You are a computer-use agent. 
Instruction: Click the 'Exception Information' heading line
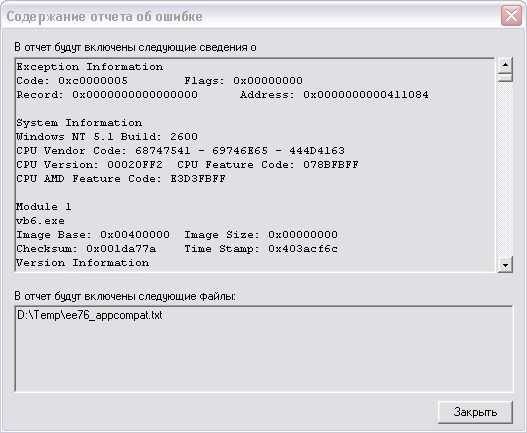[x=90, y=67]
